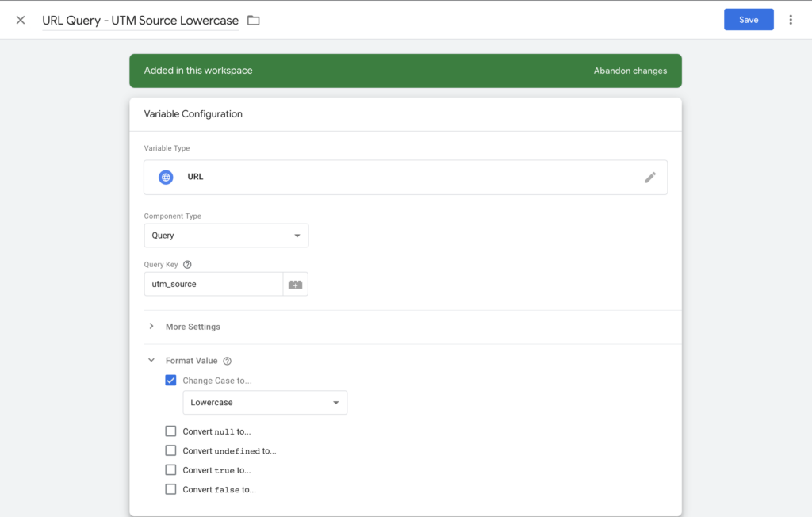Close the variable editor with X icon

pos(21,20)
